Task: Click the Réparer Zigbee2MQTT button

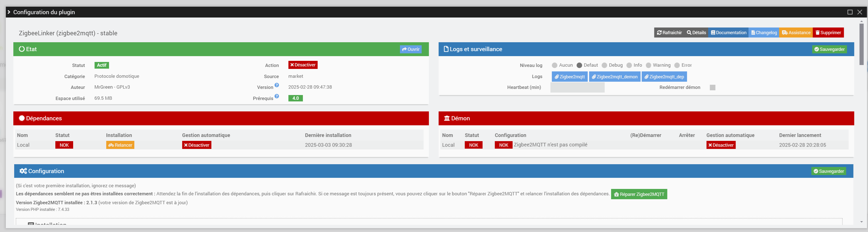Action: (x=639, y=194)
